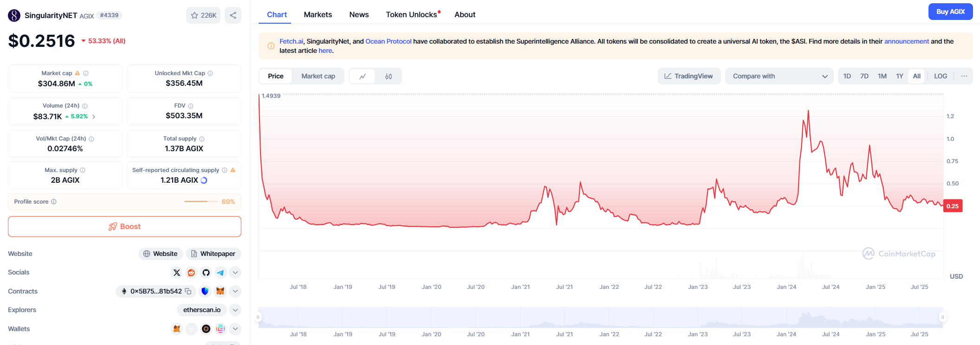Select the 1Y time range
This screenshot has width=980, height=345.
pos(899,76)
